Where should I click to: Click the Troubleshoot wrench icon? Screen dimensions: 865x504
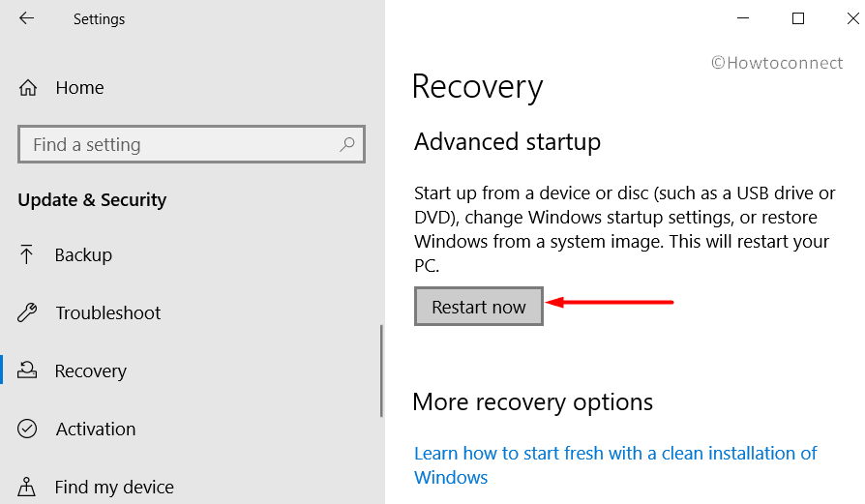(x=27, y=312)
